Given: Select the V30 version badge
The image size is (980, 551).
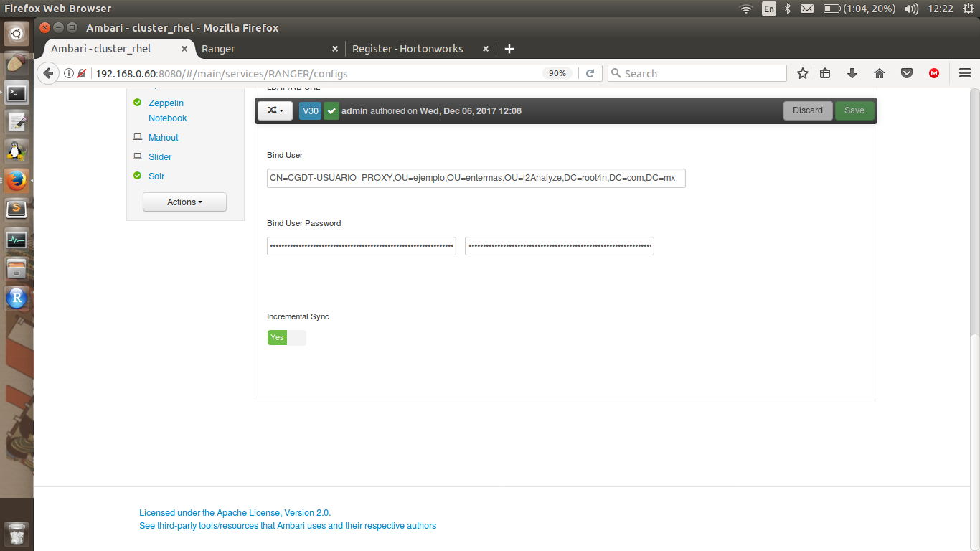Looking at the screenshot, I should tap(310, 110).
